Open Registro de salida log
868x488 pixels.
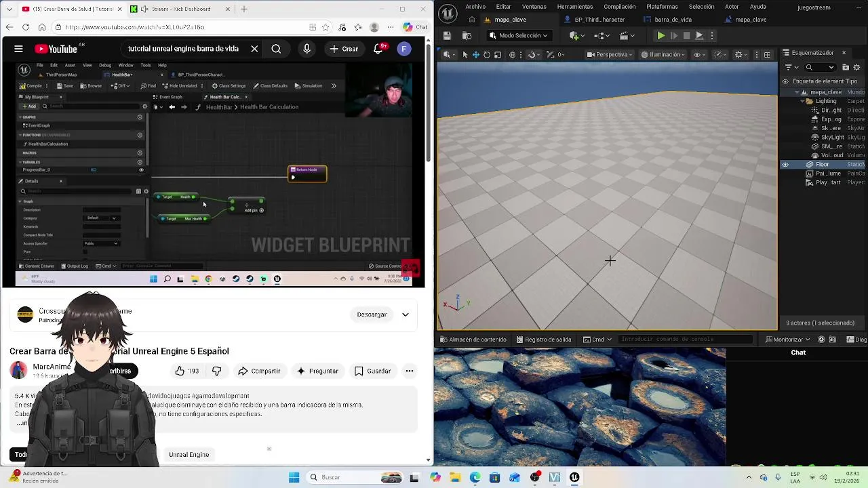544,340
